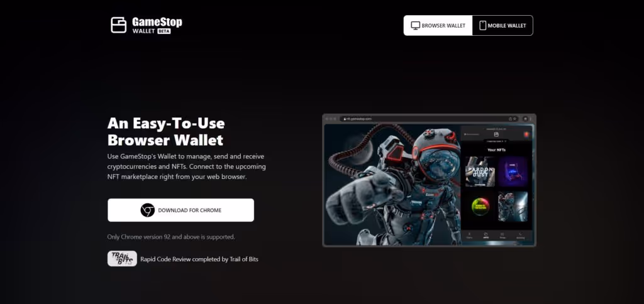Switch to the Browser Wallet tab

click(x=438, y=25)
